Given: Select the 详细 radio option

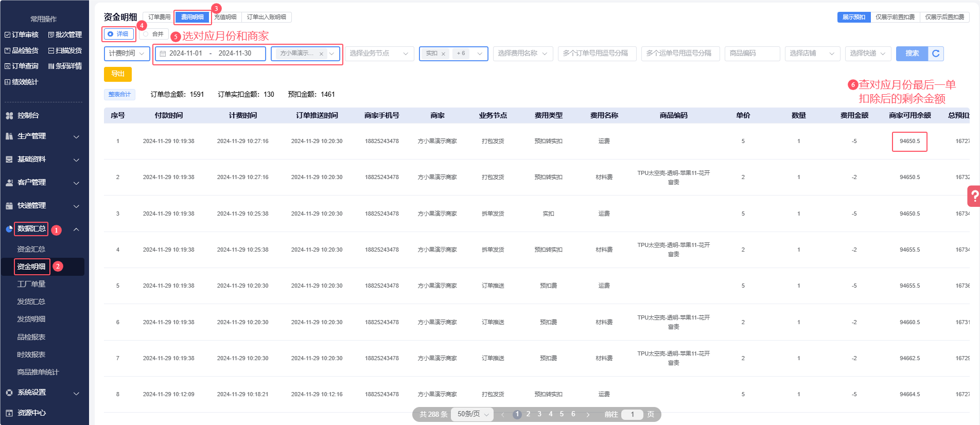Looking at the screenshot, I should coord(118,34).
